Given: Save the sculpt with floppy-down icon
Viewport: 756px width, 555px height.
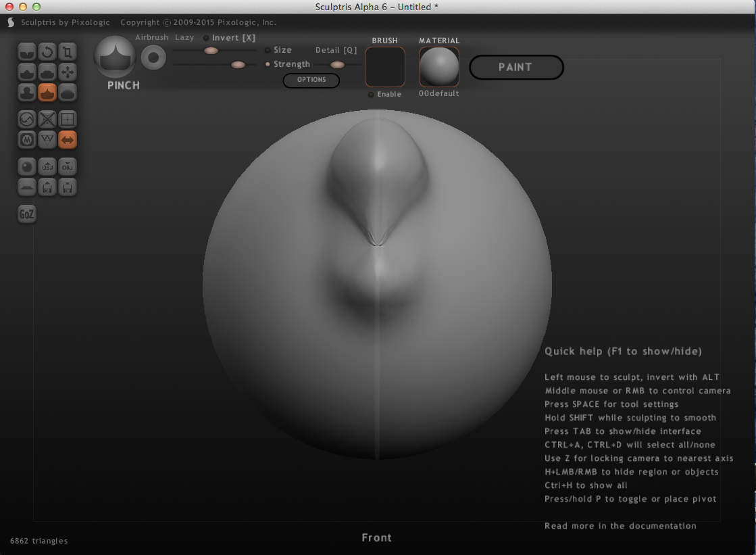Looking at the screenshot, I should click(68, 187).
